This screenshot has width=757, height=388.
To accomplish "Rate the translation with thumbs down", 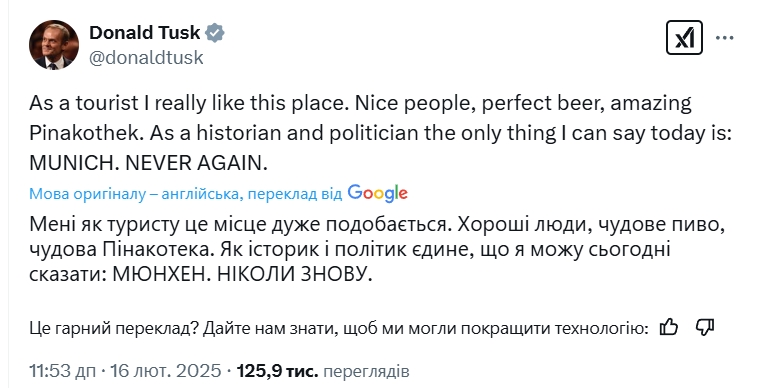I will point(704,328).
